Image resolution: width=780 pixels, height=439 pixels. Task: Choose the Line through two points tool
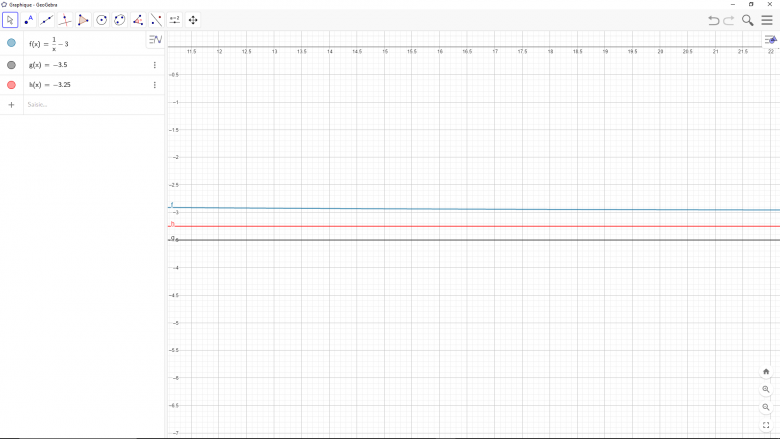[x=46, y=20]
